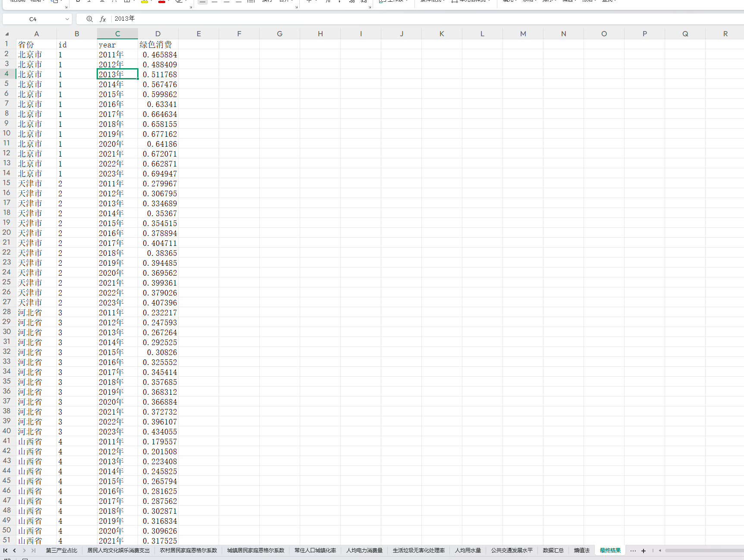Click the fx insert function icon
744x560 pixels.
(103, 19)
